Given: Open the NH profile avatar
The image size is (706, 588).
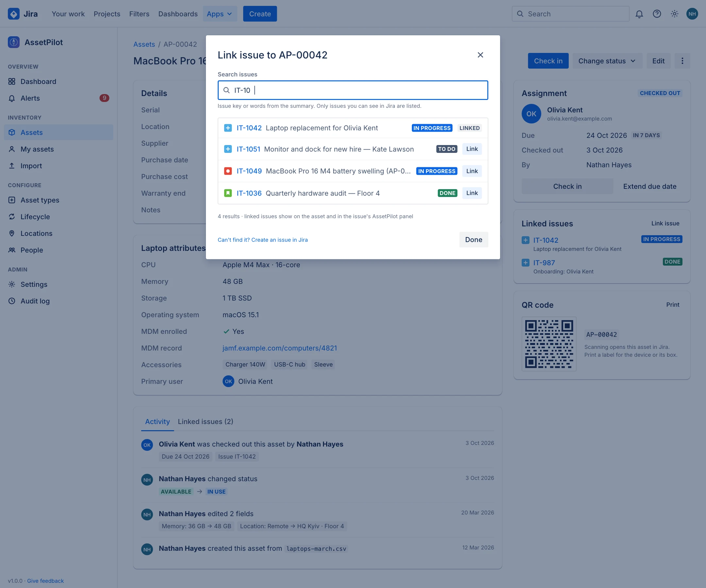Looking at the screenshot, I should click(x=692, y=14).
